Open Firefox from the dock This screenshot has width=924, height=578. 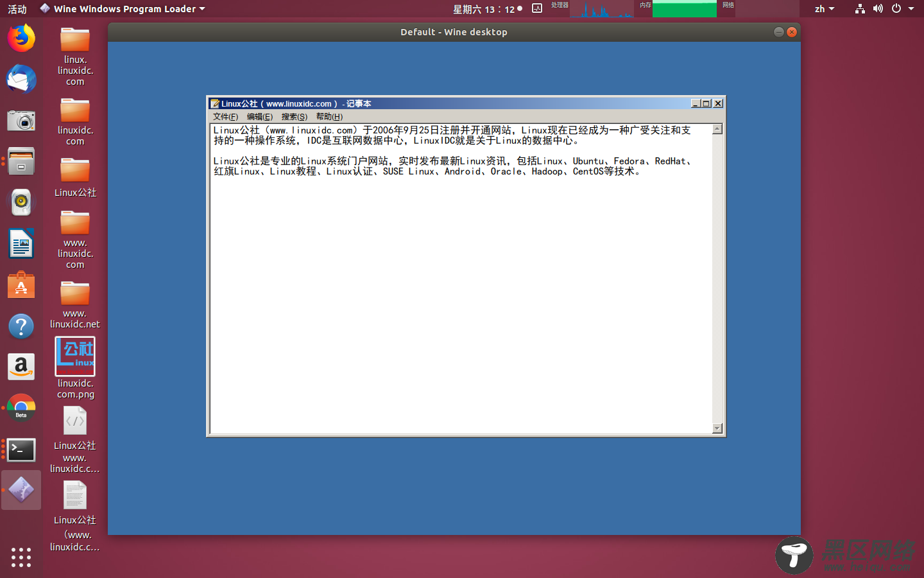pos(21,38)
